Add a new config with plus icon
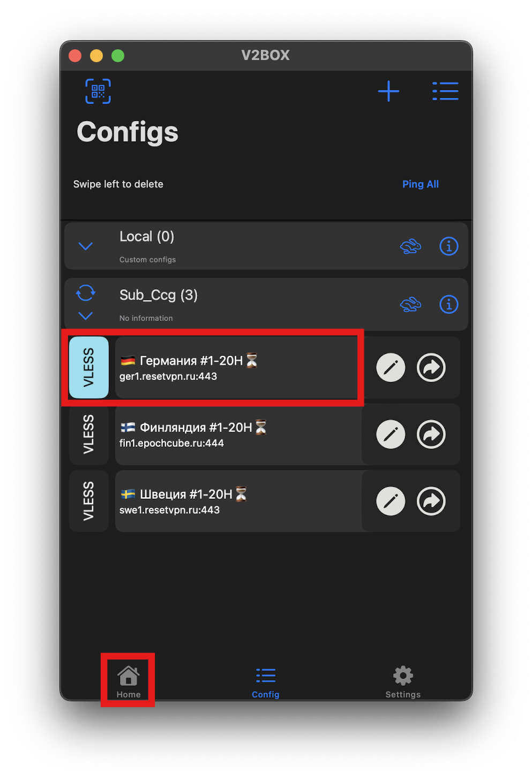 (388, 91)
